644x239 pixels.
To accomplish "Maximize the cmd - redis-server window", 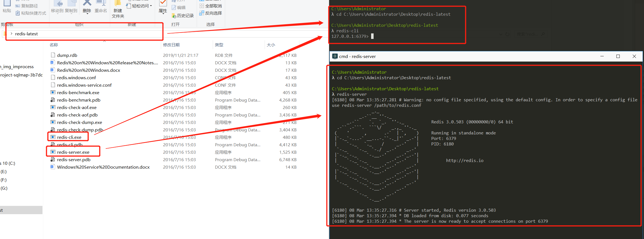I will (618, 56).
